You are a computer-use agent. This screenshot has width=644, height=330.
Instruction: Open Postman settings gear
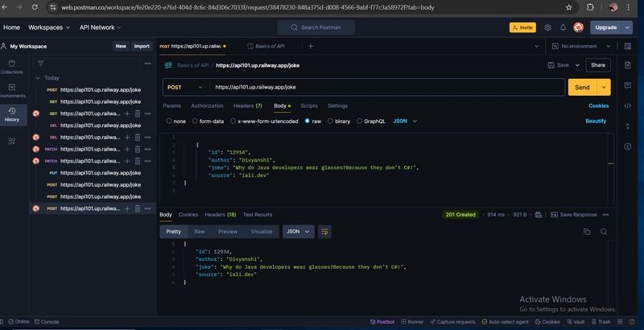pyautogui.click(x=547, y=27)
